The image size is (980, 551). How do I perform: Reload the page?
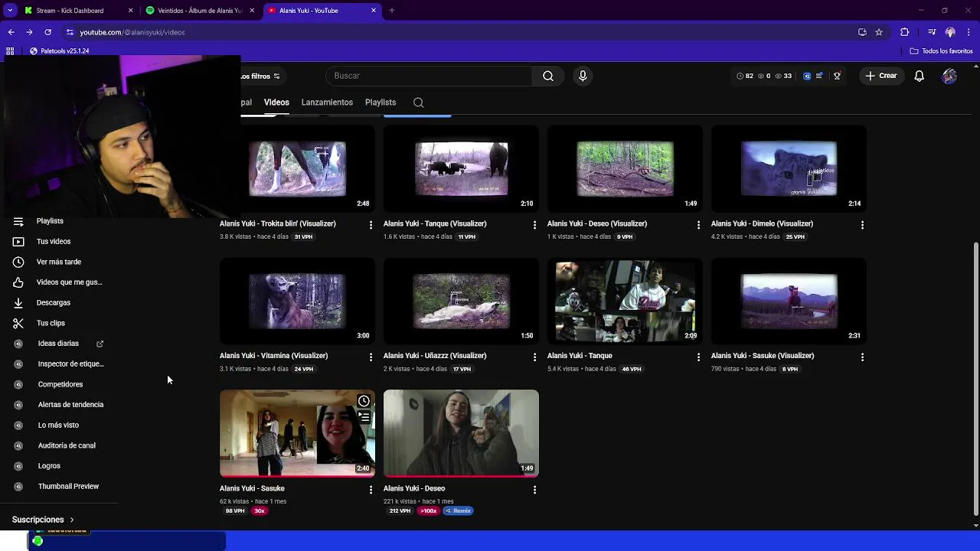47,32
